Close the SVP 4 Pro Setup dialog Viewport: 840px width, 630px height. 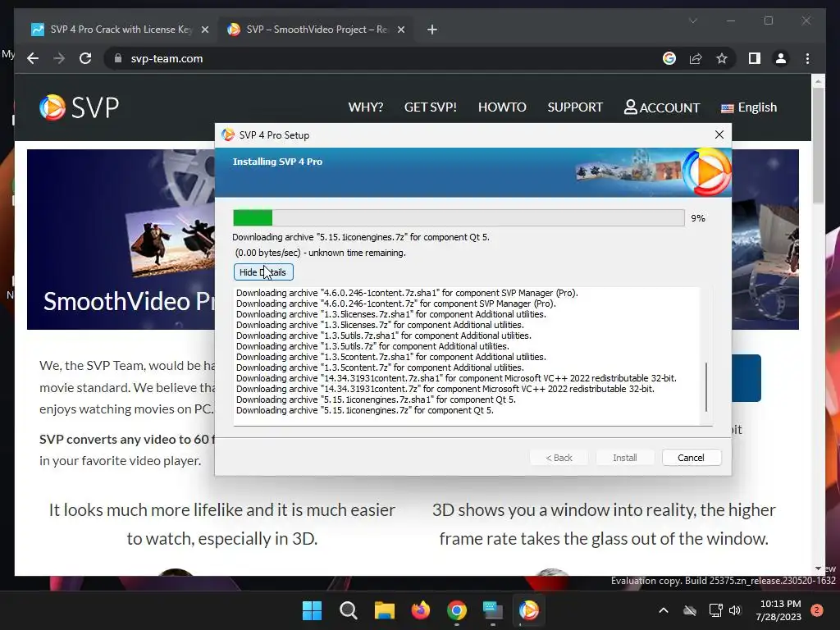pos(719,135)
